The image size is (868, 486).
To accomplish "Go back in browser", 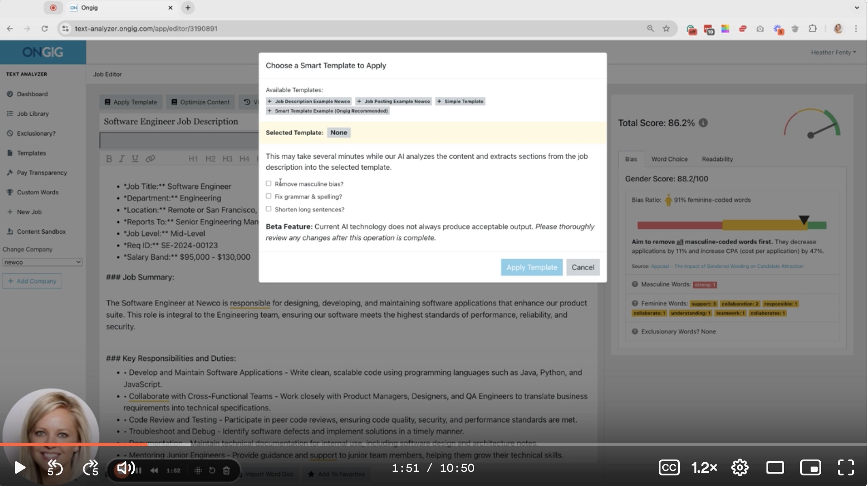I will pyautogui.click(x=10, y=29).
